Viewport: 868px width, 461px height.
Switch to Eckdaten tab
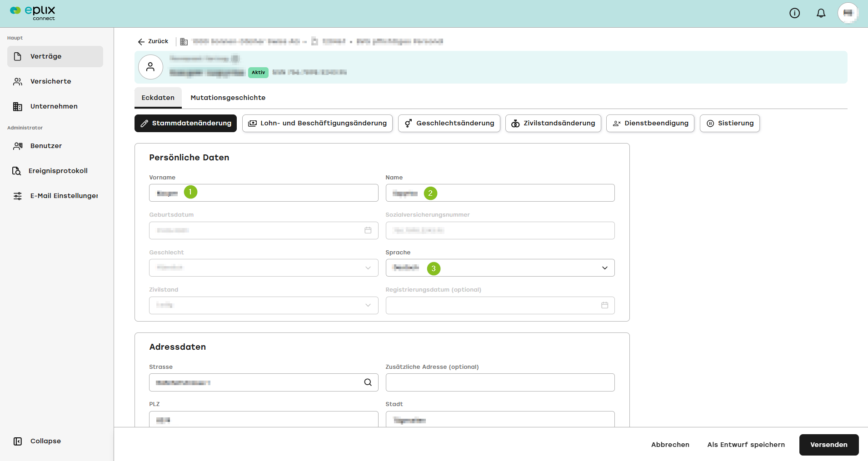pos(158,98)
